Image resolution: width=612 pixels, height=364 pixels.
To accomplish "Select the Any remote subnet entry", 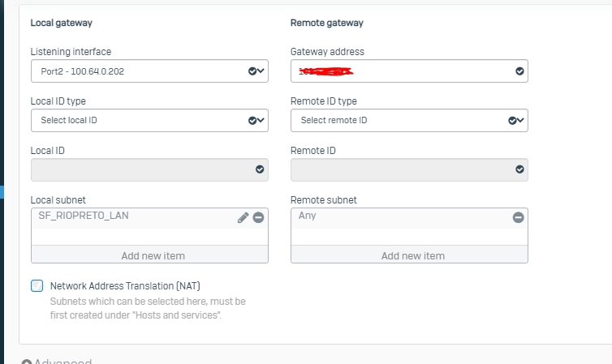I will [x=307, y=216].
